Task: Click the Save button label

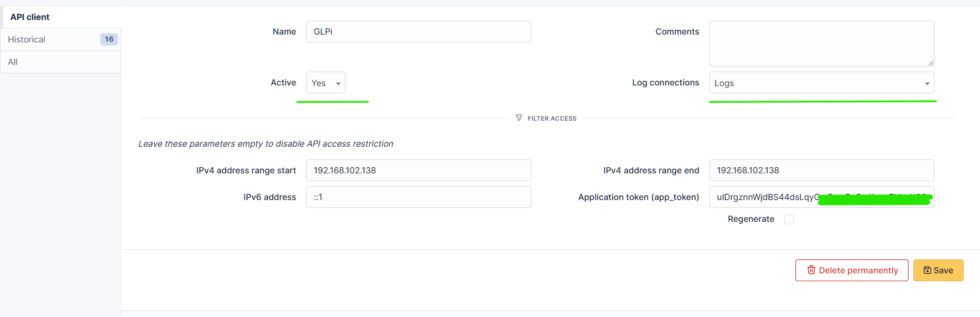Action: (x=943, y=270)
